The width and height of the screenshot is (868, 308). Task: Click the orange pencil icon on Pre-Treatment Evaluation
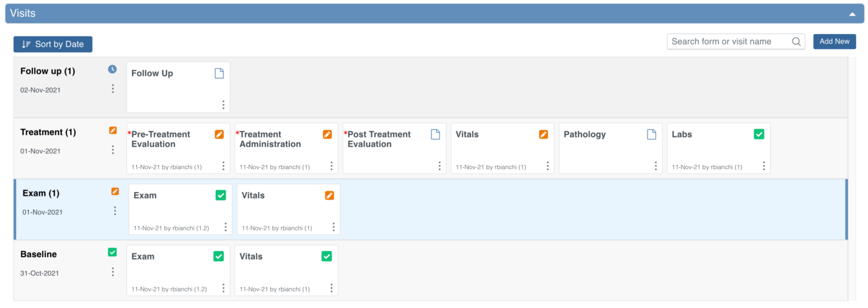219,134
